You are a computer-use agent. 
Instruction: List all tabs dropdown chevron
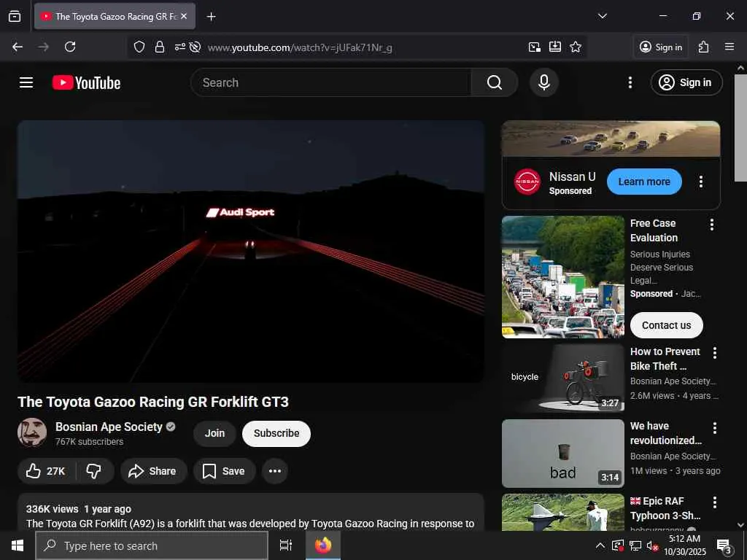[603, 16]
